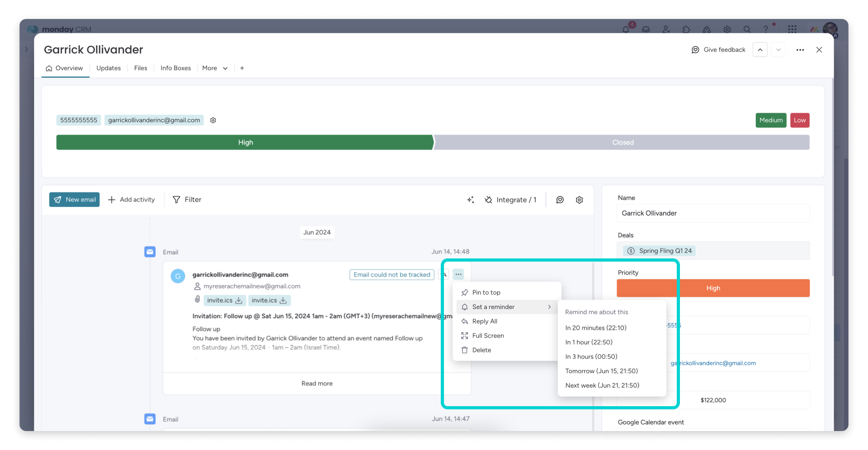Expand the More tabs dropdown
Image resolution: width=868 pixels, height=450 pixels.
click(215, 68)
